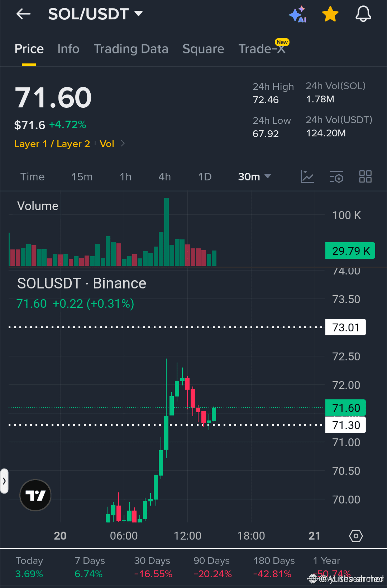
Task: Select the 1h interval
Action: pos(125,177)
